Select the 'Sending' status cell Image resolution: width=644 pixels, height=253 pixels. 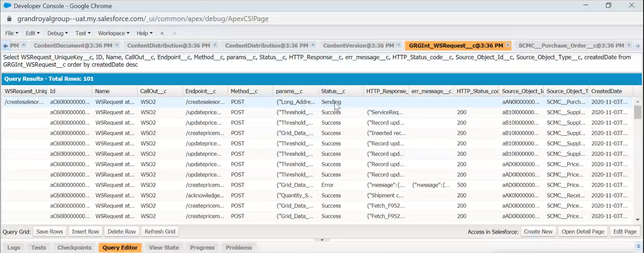click(341, 102)
